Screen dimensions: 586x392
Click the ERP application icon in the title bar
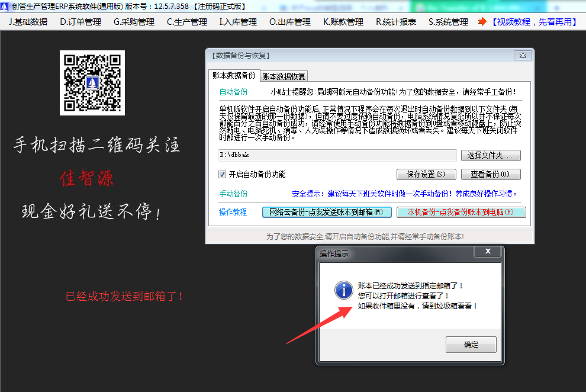coord(6,7)
